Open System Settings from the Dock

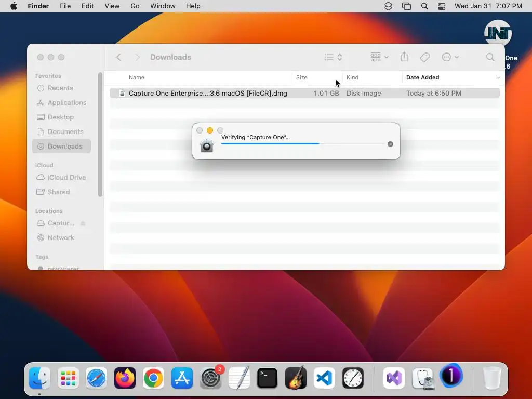[210, 378]
